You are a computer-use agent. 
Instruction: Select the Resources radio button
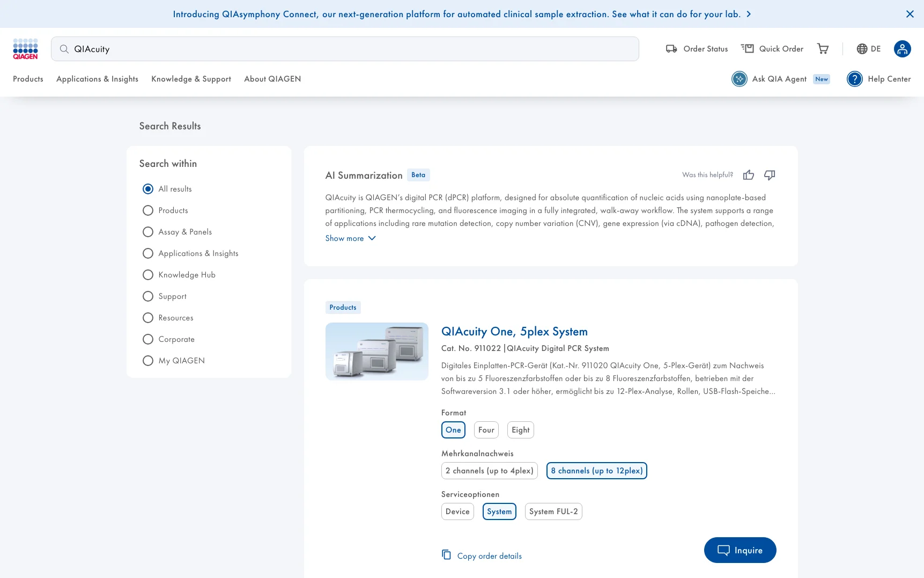[148, 318]
